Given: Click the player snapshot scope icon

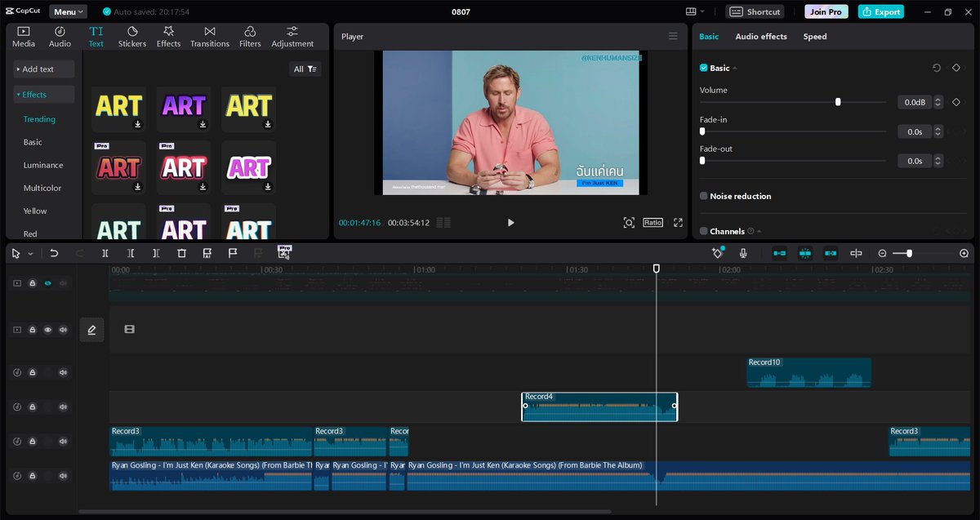Looking at the screenshot, I should pos(629,222).
